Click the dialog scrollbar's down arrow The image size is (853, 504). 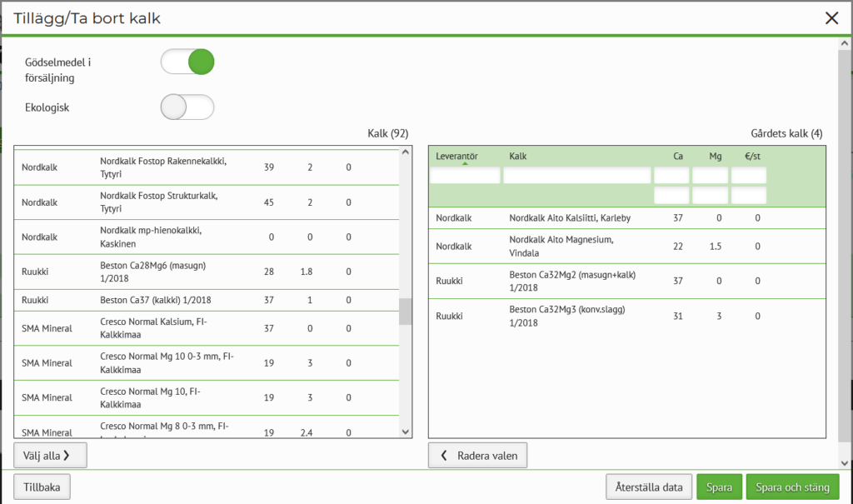(845, 463)
